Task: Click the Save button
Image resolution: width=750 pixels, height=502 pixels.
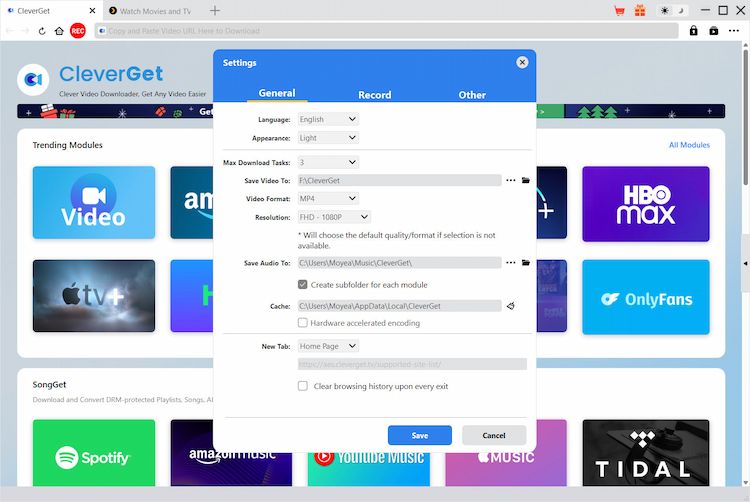Action: tap(419, 435)
